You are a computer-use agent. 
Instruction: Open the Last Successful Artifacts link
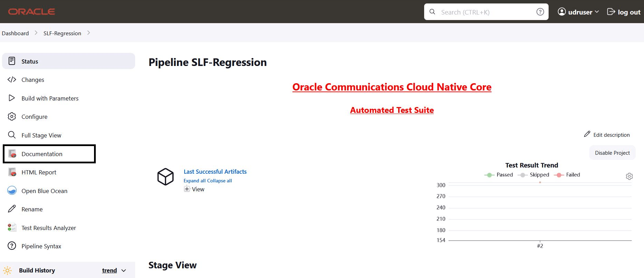(215, 171)
